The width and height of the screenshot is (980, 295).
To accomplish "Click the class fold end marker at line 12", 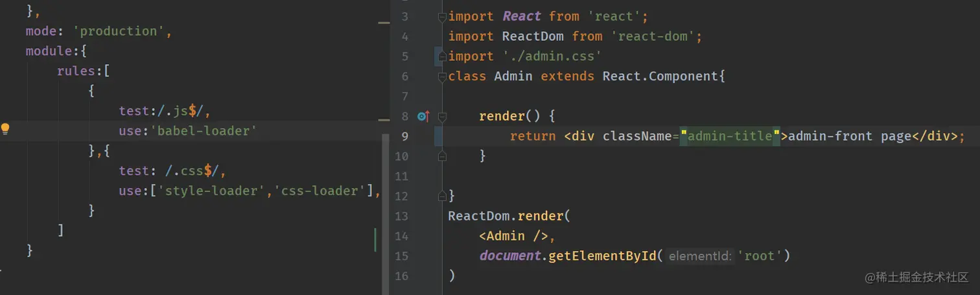I will (x=442, y=195).
